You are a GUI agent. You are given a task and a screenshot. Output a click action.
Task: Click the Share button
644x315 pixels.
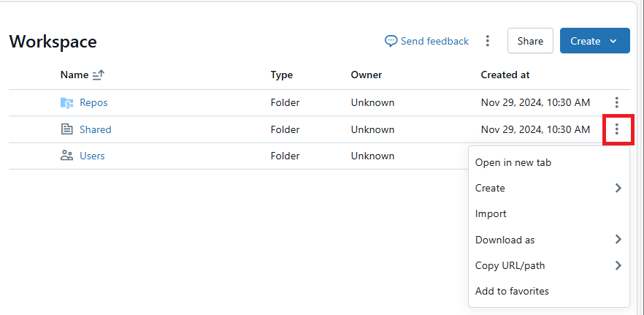tap(530, 41)
